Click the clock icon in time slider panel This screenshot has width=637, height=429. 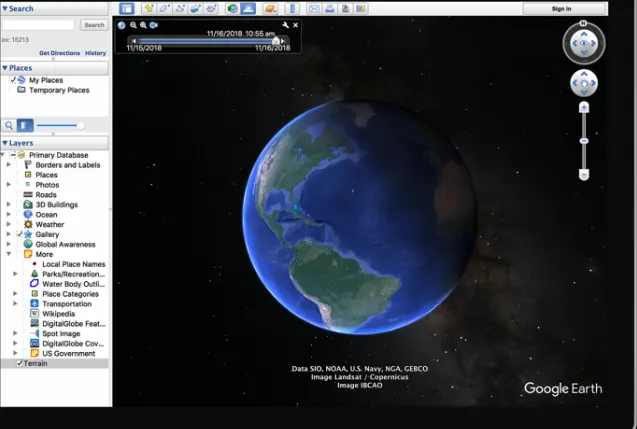tap(121, 25)
